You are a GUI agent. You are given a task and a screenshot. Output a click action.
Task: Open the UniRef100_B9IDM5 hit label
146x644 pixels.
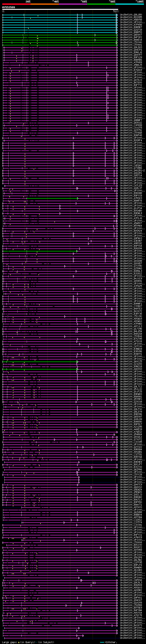click(x=131, y=17)
